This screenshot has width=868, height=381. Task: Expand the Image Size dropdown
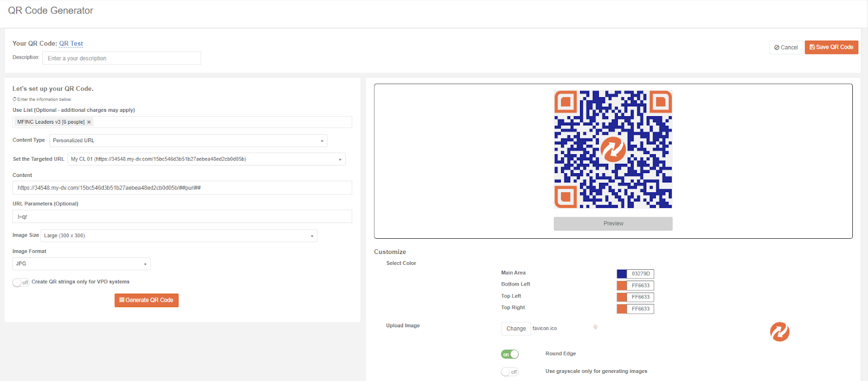[x=179, y=236]
